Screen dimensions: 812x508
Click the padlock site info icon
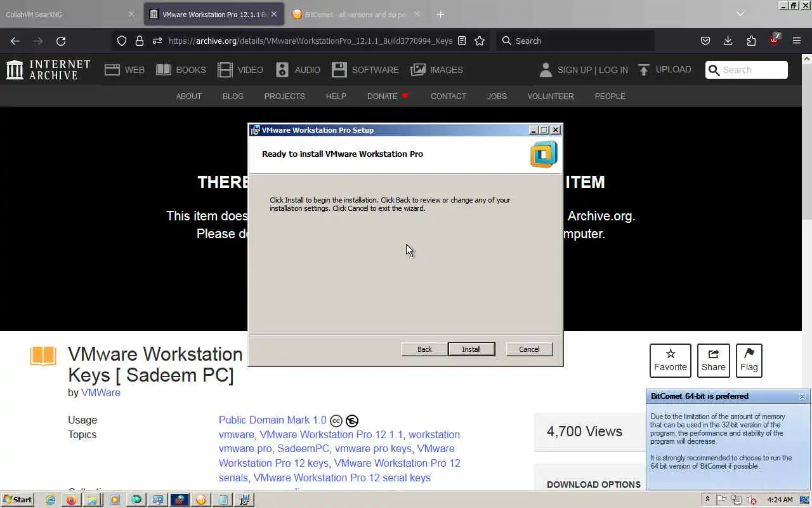pos(140,41)
